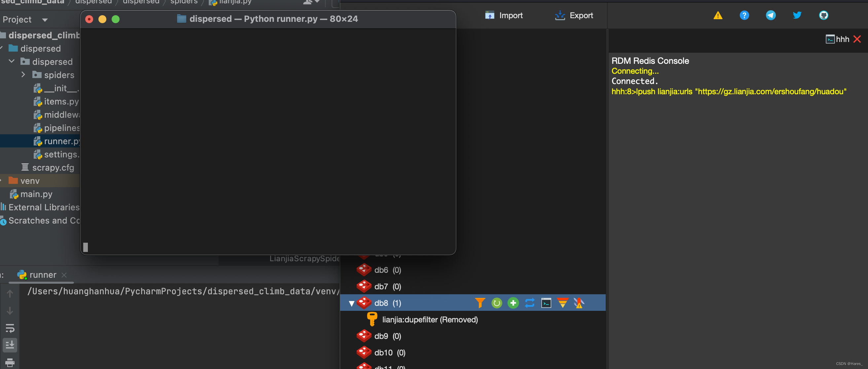Image resolution: width=868 pixels, height=369 pixels.
Task: Open the Project view dropdown arrow
Action: point(45,20)
